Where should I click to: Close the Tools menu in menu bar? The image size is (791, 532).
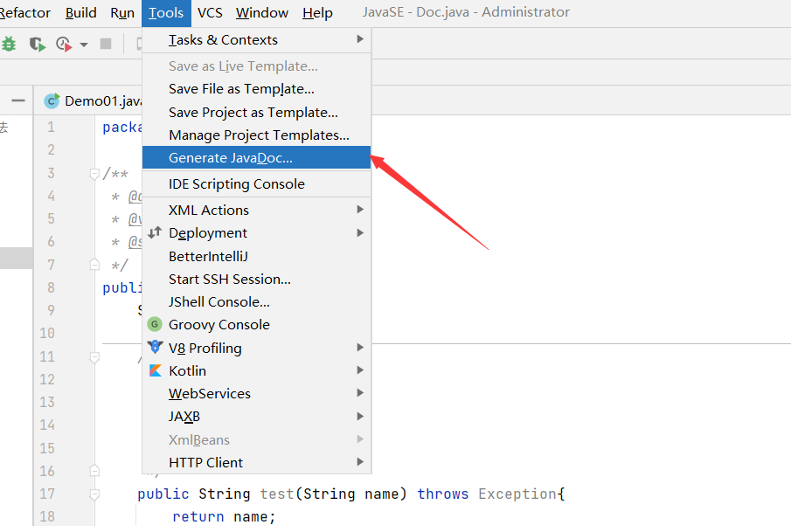[x=166, y=12]
